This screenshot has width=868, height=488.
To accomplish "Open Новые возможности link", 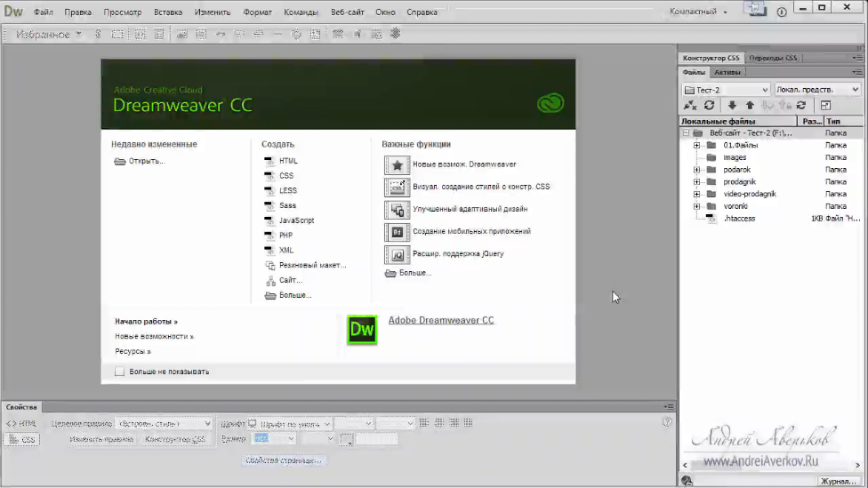I will 154,336.
